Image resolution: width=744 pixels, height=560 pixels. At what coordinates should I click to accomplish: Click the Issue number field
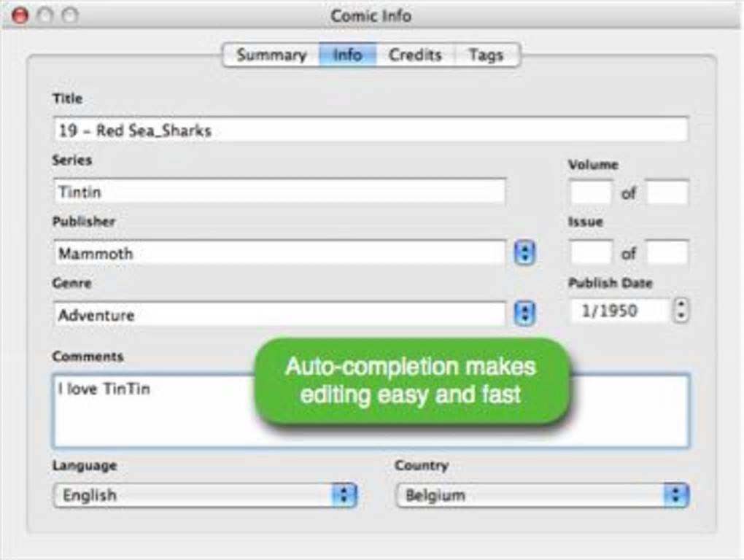[x=591, y=253]
